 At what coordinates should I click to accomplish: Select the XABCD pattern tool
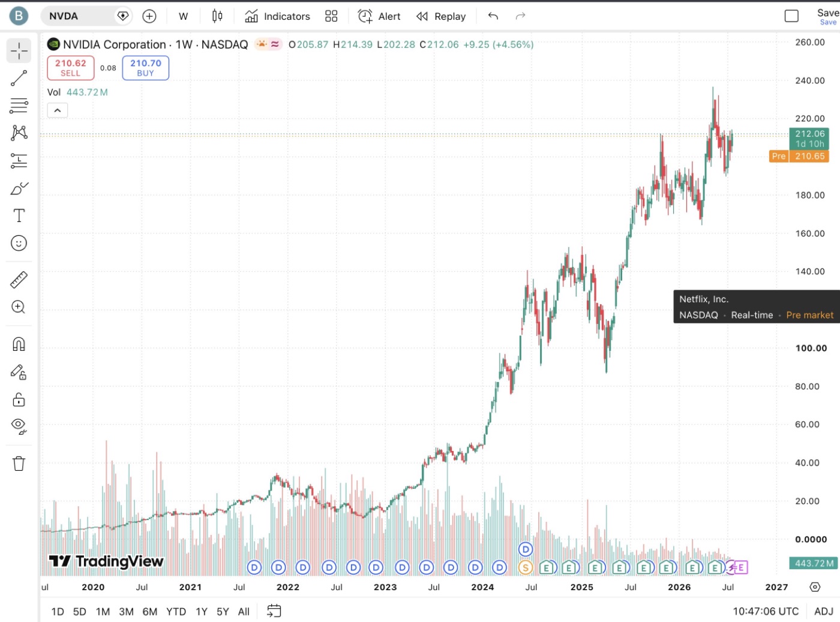19,133
